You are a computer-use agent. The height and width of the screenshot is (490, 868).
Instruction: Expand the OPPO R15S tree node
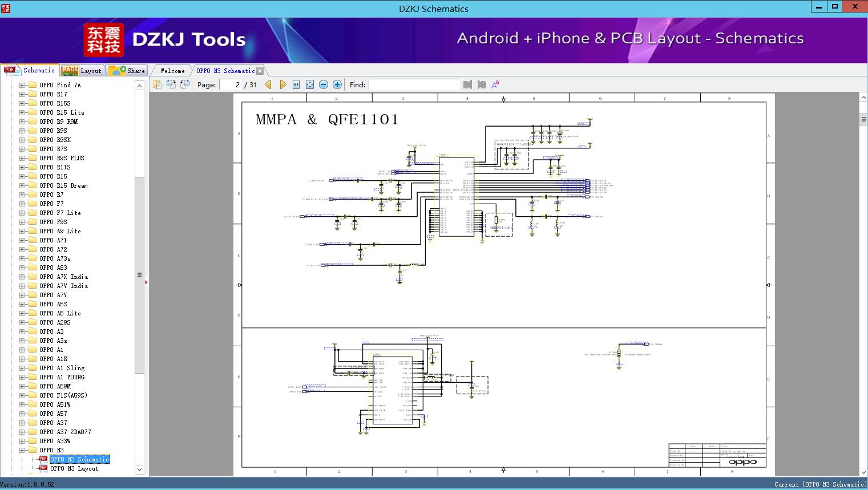click(22, 103)
